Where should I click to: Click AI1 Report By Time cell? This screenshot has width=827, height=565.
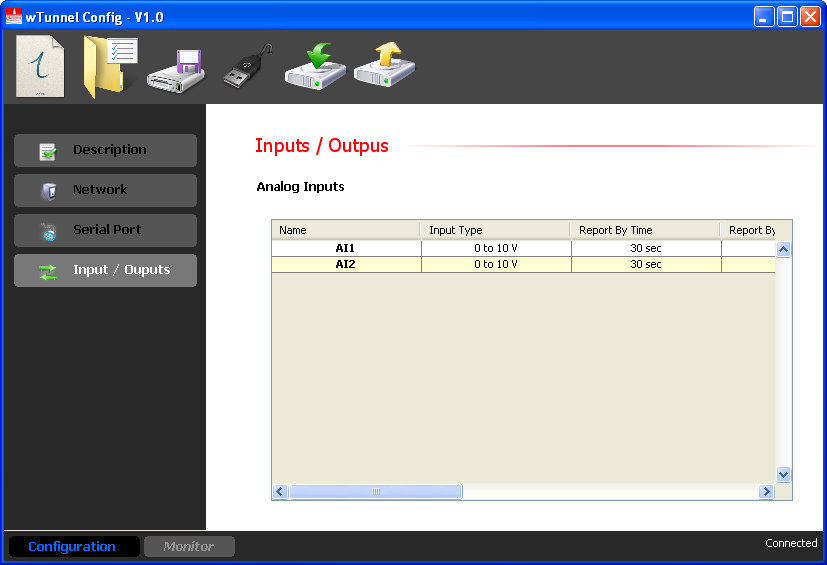[645, 248]
